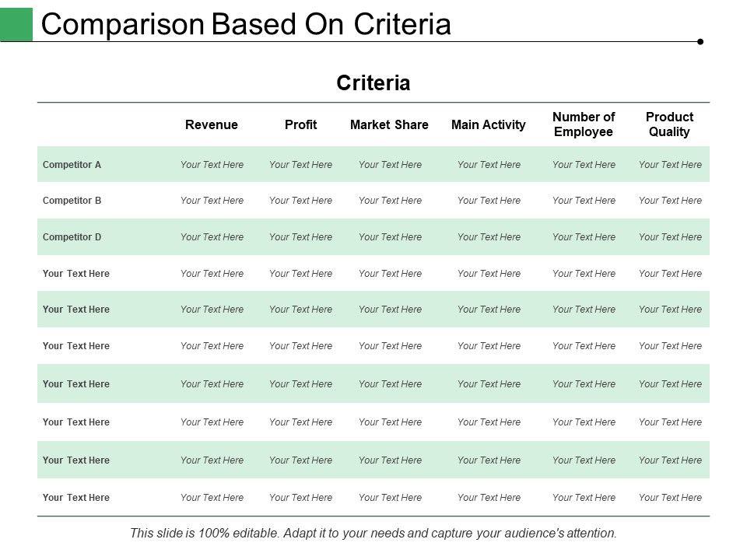
Task: Click Competitor D's Number of Employee cell
Action: pos(584,237)
